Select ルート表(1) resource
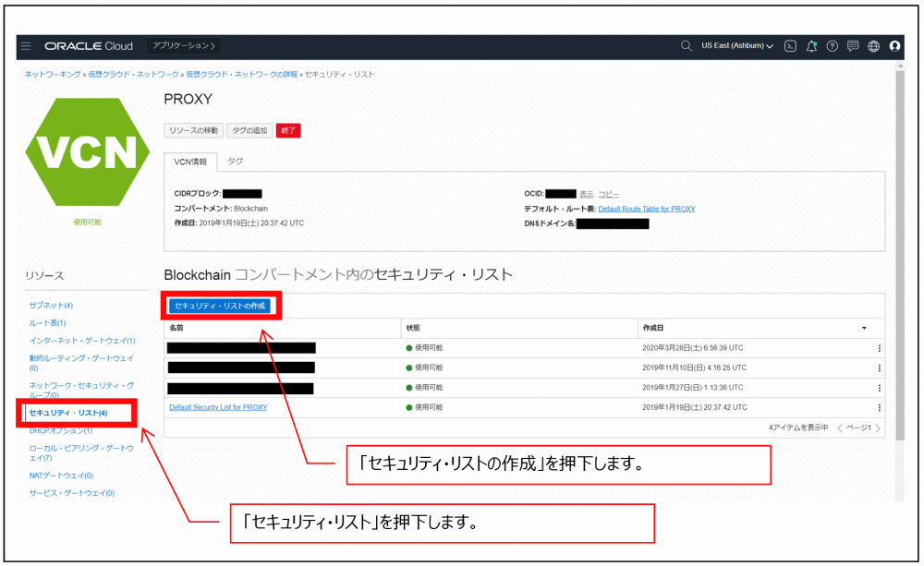 click(48, 323)
